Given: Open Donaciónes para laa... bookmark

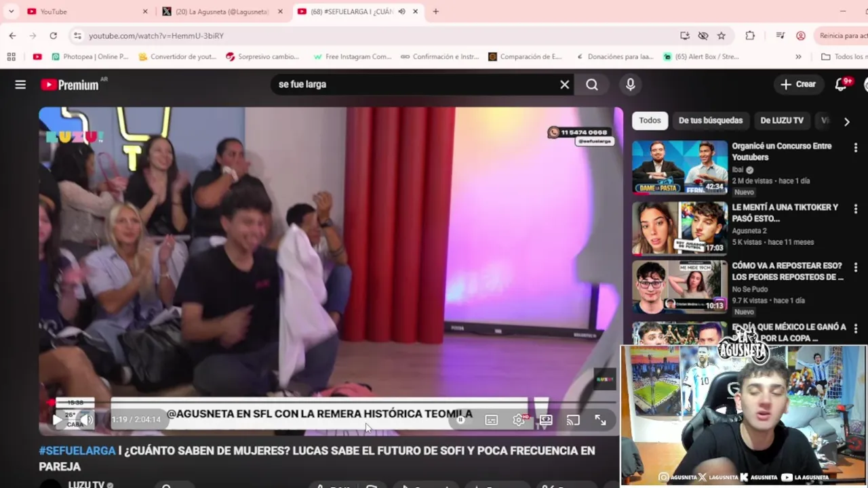Looking at the screenshot, I should click(x=614, y=56).
